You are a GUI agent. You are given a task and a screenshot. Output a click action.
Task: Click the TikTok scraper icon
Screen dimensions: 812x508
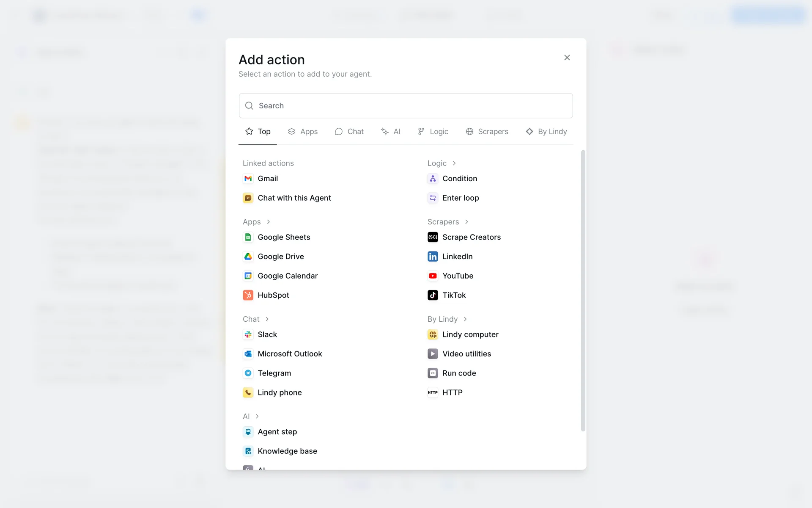click(433, 295)
